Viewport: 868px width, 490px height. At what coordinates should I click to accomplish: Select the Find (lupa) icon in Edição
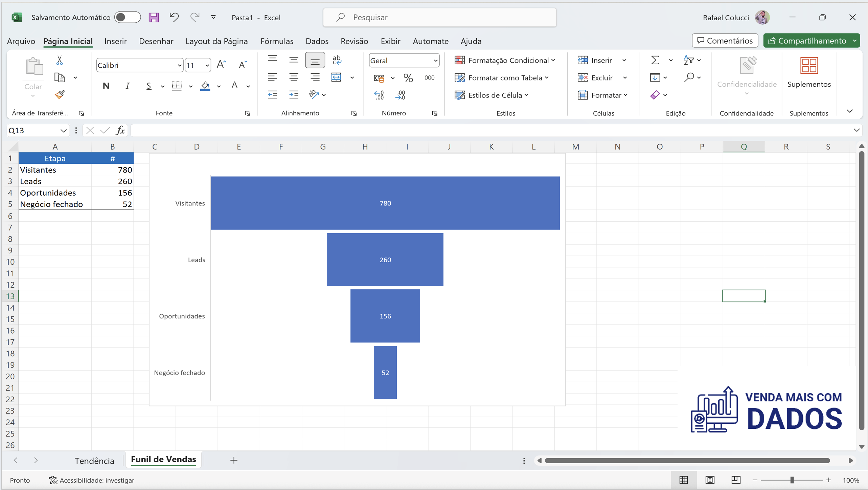pyautogui.click(x=689, y=77)
